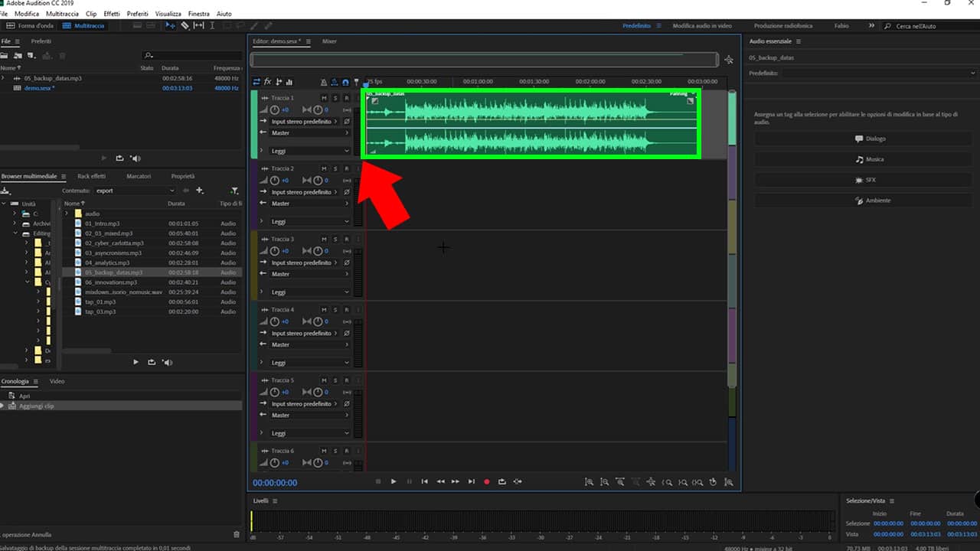The height and width of the screenshot is (551, 980).
Task: Open the metronome toggle above the track list
Action: (x=323, y=82)
